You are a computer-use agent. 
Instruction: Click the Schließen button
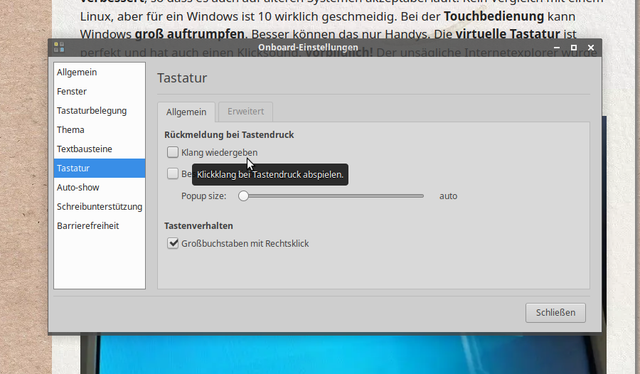pyautogui.click(x=556, y=313)
